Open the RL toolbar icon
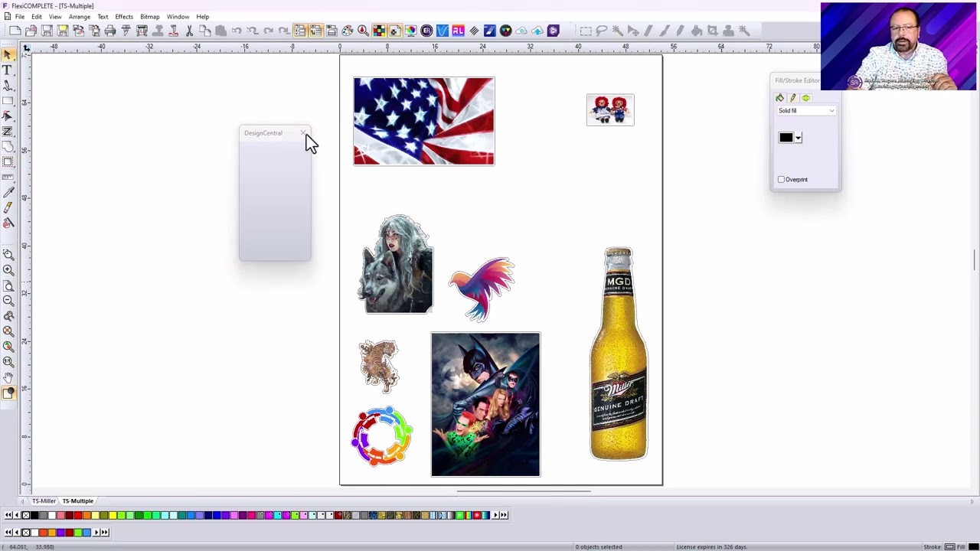 click(x=458, y=31)
